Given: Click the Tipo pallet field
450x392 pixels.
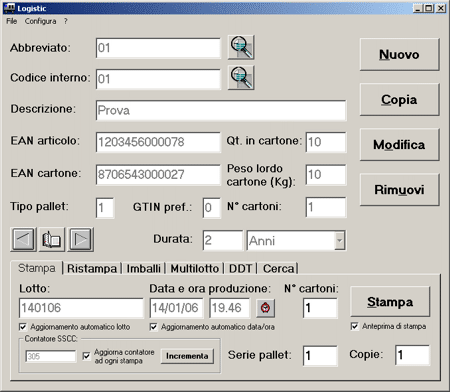Looking at the screenshot, I should tap(105, 208).
